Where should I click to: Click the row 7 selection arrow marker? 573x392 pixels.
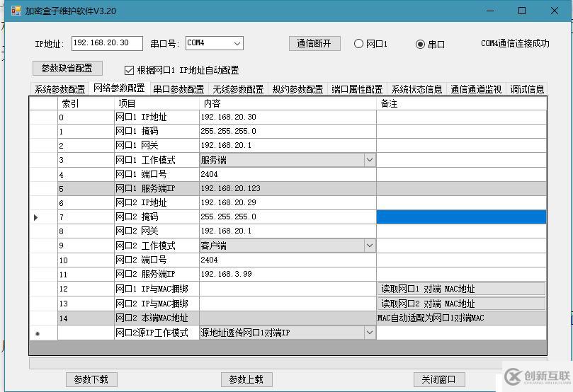[35, 217]
